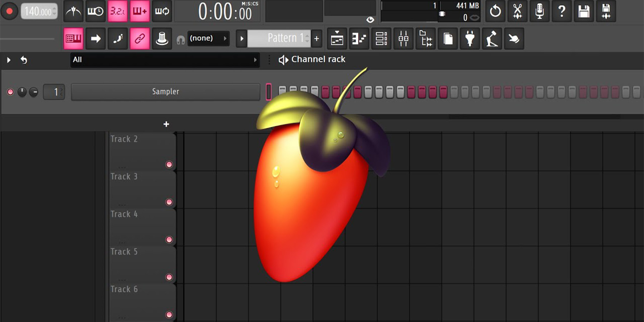This screenshot has width=644, height=322.
Task: Mute the Sampler channel LED
Action: click(x=10, y=92)
